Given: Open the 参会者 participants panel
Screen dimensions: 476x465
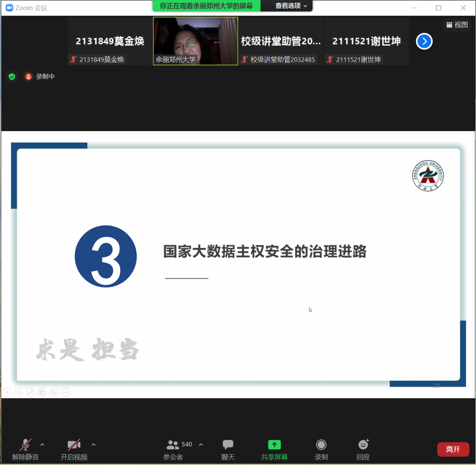Looking at the screenshot, I should (173, 449).
